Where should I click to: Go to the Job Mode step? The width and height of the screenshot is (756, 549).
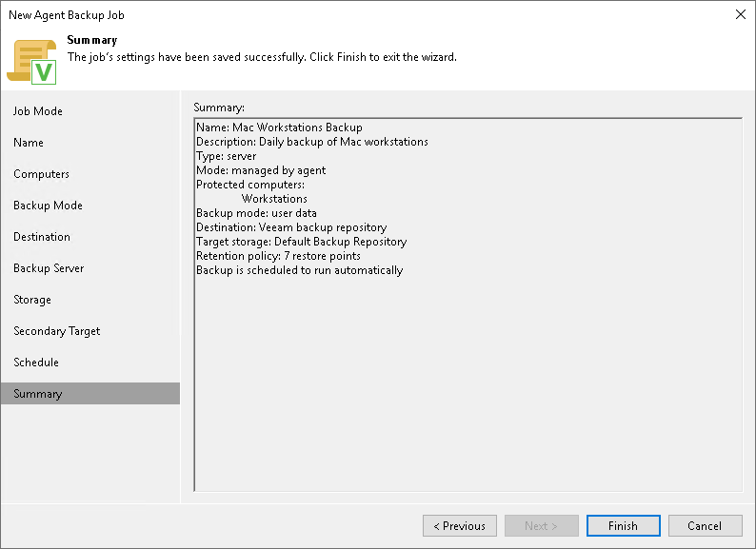tap(90, 111)
